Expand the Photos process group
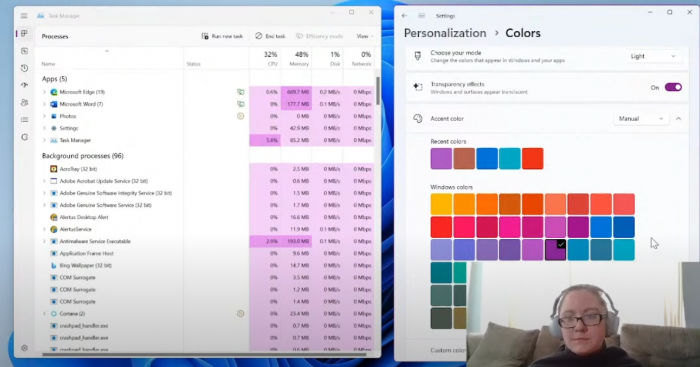Screen dimensions: 700x367 [44, 116]
